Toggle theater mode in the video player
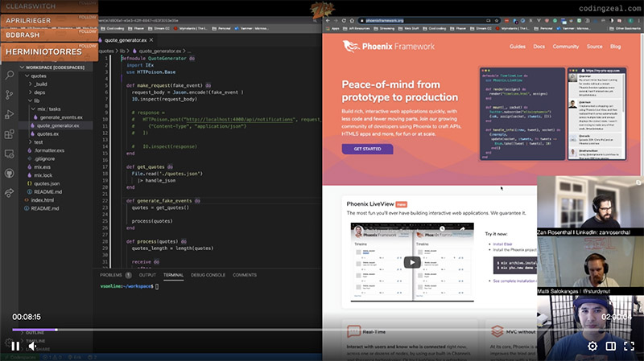644x361 pixels. point(611,347)
